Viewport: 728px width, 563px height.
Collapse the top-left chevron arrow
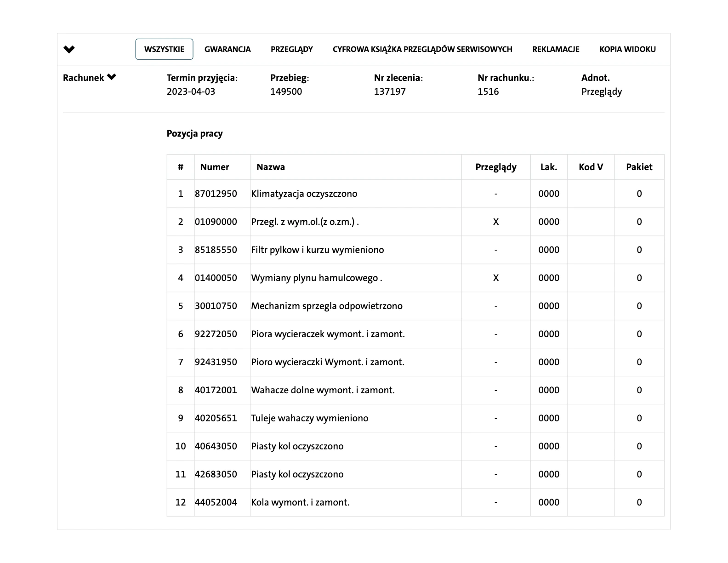(x=69, y=49)
